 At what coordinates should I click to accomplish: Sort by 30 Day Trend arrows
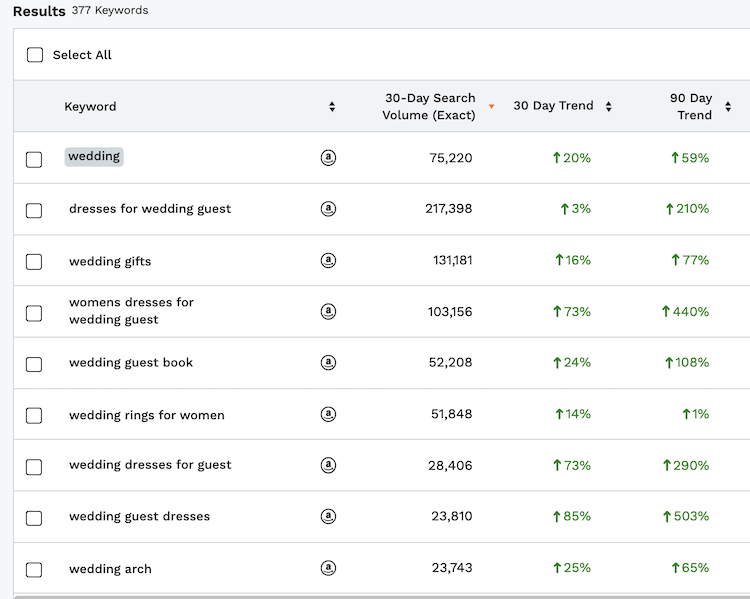(608, 107)
